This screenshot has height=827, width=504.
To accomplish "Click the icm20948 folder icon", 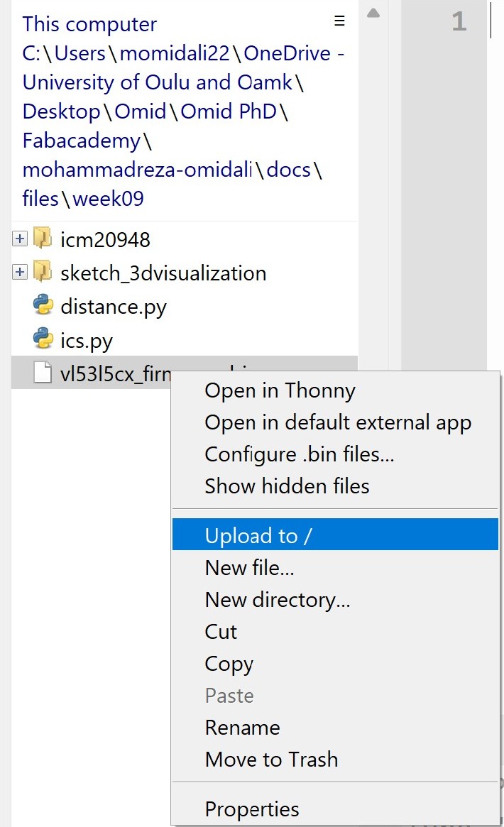I will (43, 239).
